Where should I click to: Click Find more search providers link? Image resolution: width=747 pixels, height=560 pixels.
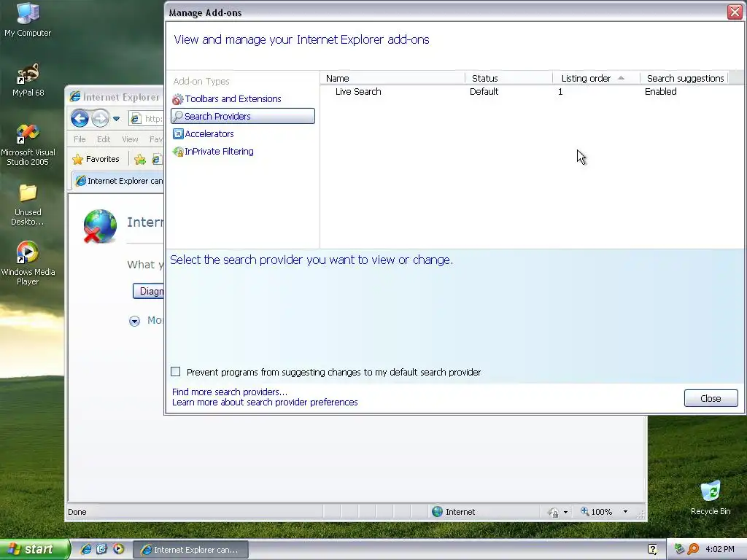pos(230,392)
